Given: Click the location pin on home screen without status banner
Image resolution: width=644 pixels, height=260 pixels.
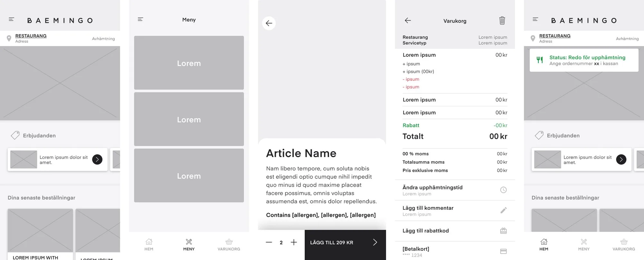Looking at the screenshot, I should tap(9, 39).
